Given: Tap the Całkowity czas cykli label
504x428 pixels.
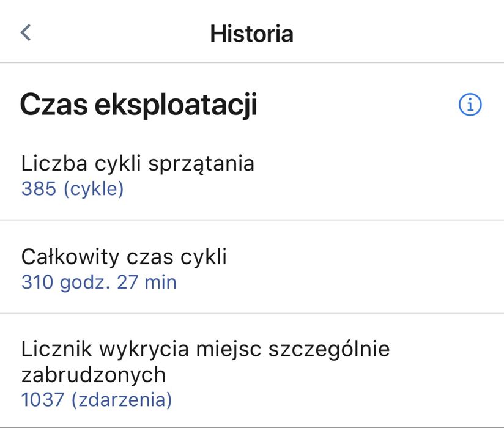Looking at the screenshot, I should tap(124, 257).
